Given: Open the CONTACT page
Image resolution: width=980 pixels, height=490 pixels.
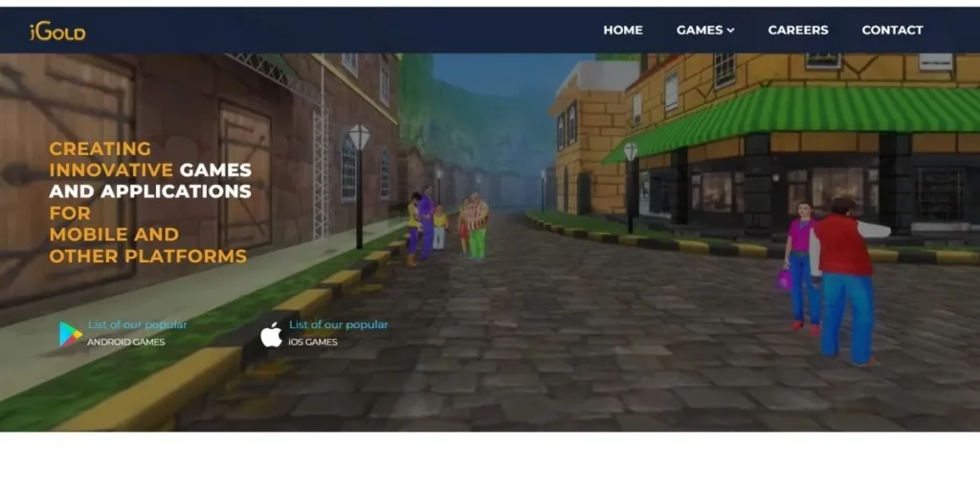Looking at the screenshot, I should click(x=892, y=30).
